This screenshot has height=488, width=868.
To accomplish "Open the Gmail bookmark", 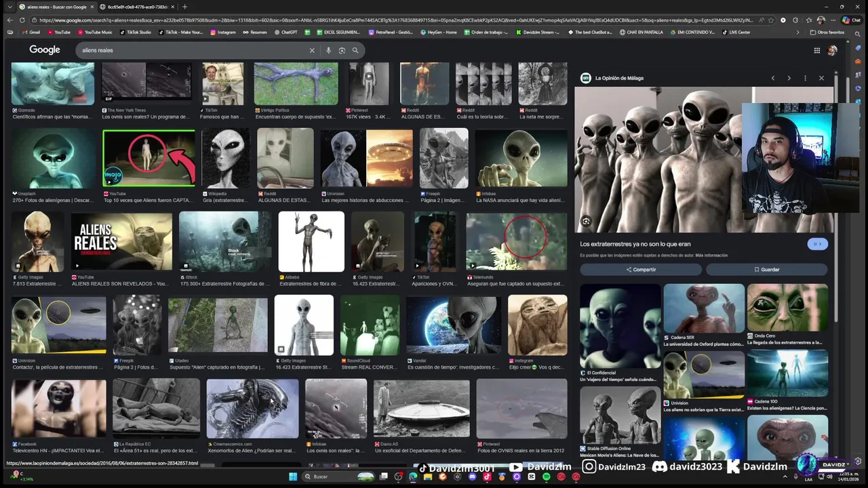I will [31, 32].
